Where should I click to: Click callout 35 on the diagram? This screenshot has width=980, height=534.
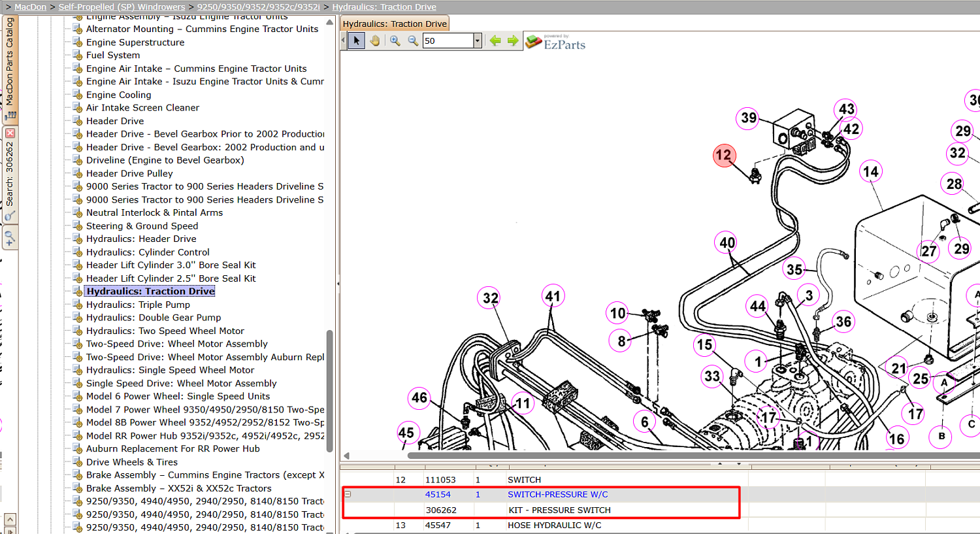794,270
